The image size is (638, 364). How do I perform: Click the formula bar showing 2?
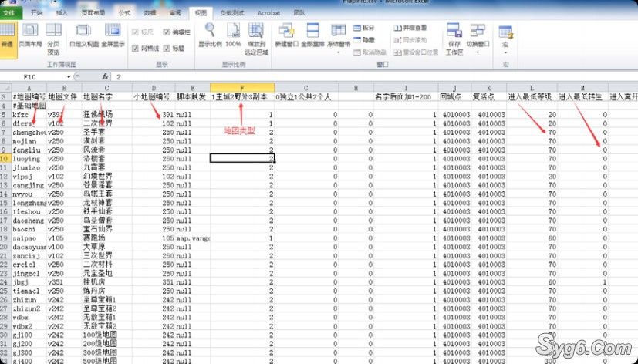[374, 77]
